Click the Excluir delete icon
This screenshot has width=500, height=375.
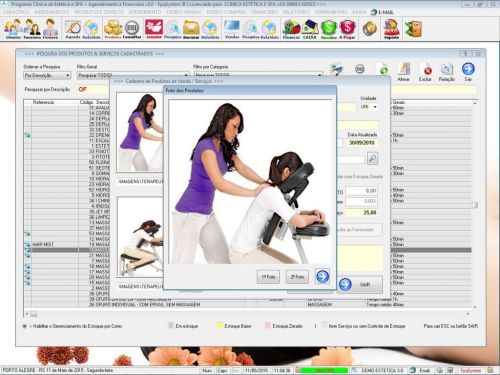coord(425,72)
